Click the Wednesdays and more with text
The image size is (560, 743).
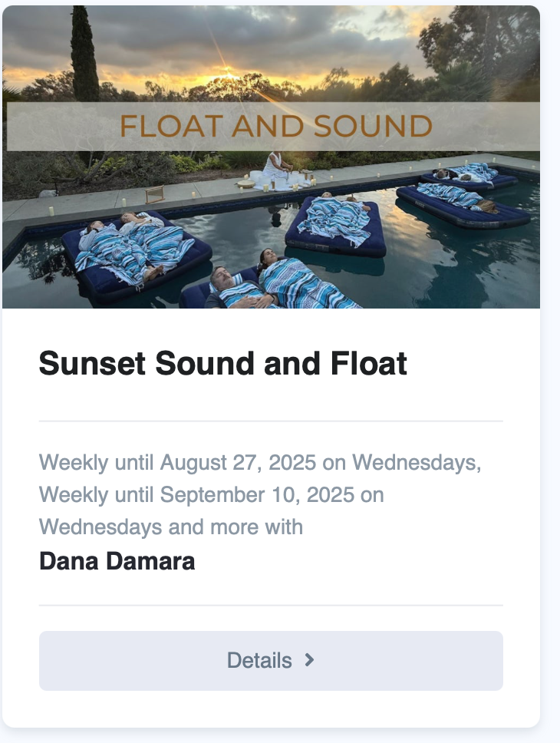tap(170, 527)
